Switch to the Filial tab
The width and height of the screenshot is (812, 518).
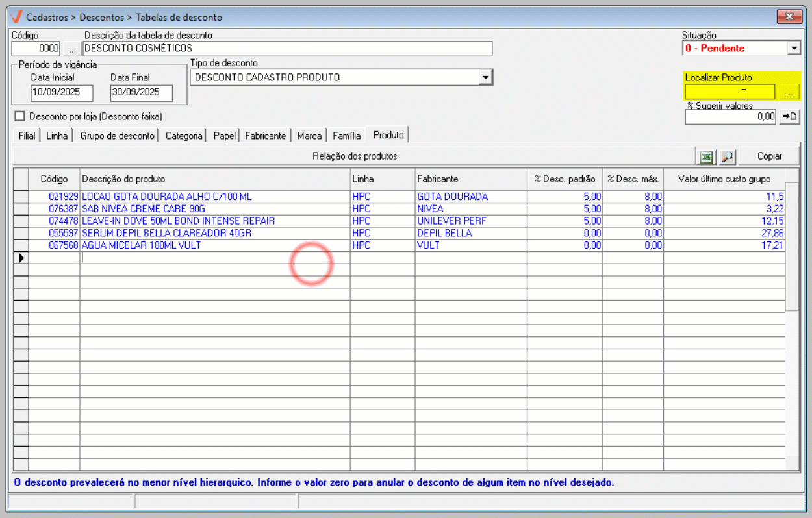click(27, 136)
